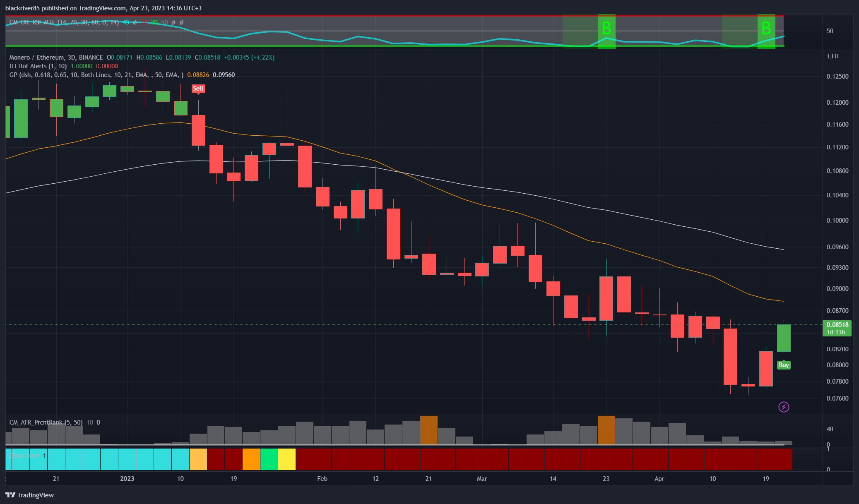Click the Feb label on time axis
Viewport: 859px width, 504px height.
point(322,479)
